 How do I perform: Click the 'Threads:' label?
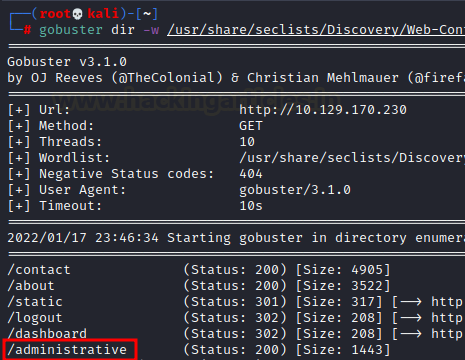point(71,142)
